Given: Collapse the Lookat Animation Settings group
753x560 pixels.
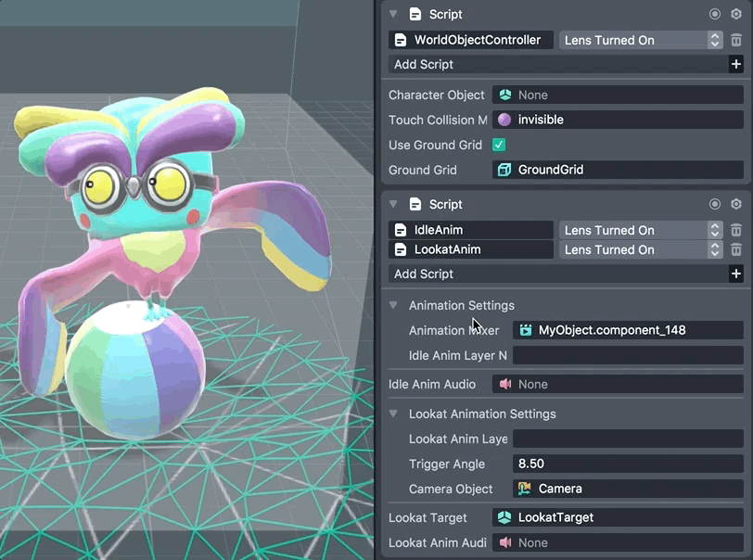Looking at the screenshot, I should [393, 414].
